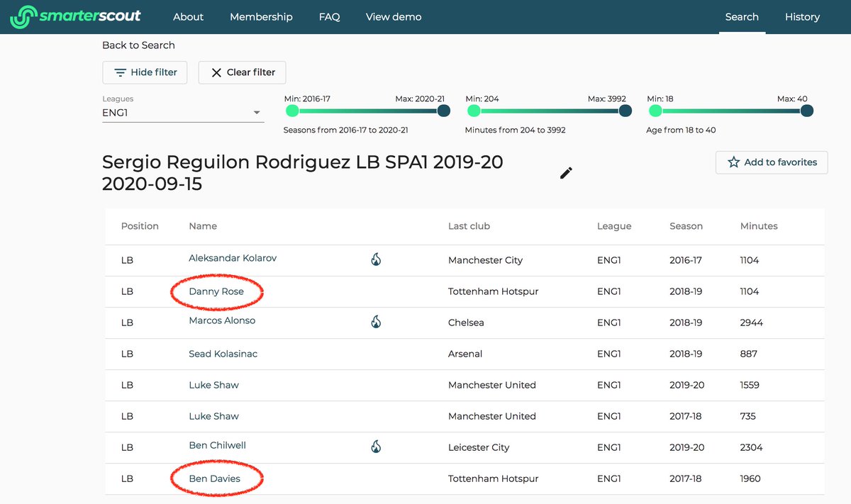
Task: Click the smarterscout logo
Action: [75, 17]
